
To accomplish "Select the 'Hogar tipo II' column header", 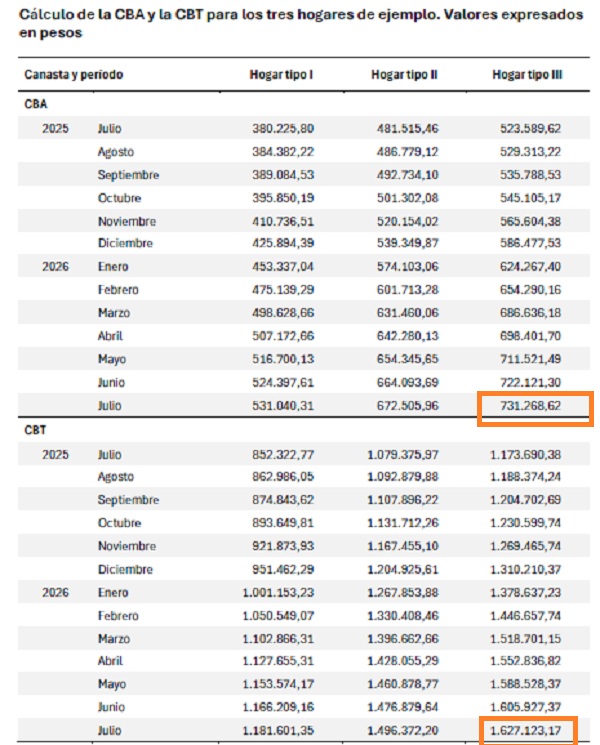I will coord(404,75).
